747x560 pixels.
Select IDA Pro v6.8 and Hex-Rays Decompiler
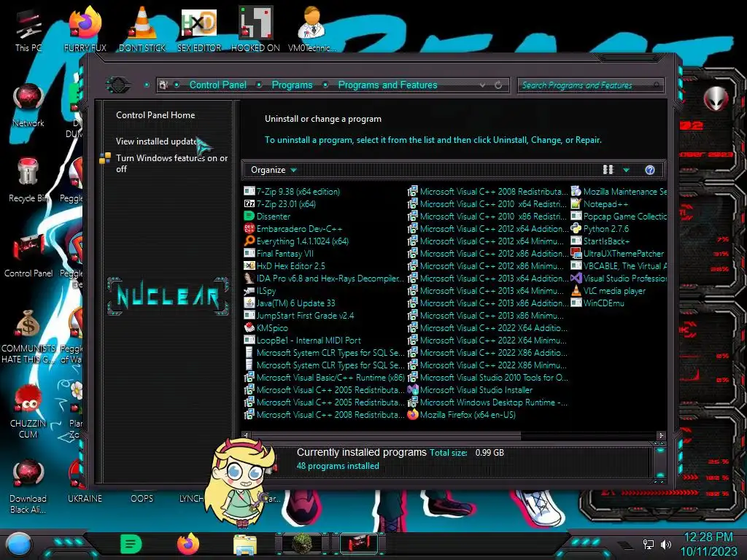point(324,278)
